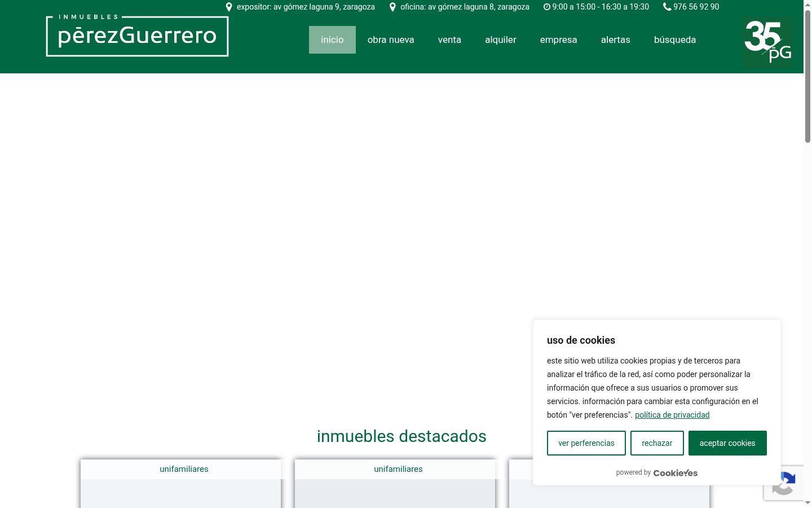
Task: Open the búsqueda page
Action: pyautogui.click(x=675, y=40)
